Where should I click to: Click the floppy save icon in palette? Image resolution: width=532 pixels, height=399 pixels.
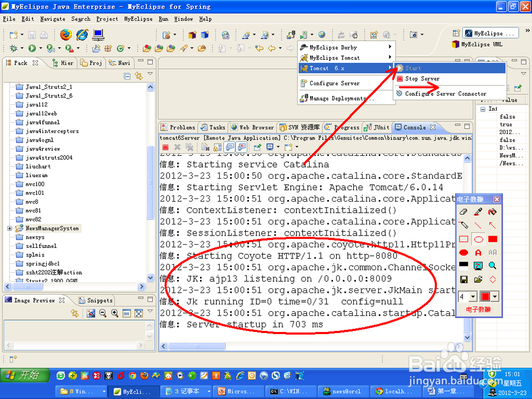point(463,279)
